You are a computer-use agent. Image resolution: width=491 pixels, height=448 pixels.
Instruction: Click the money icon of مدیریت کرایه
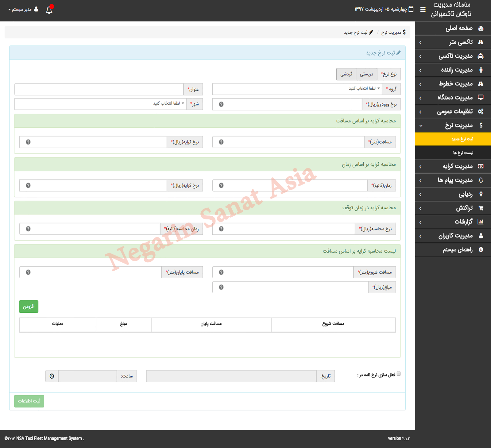pyautogui.click(x=481, y=166)
